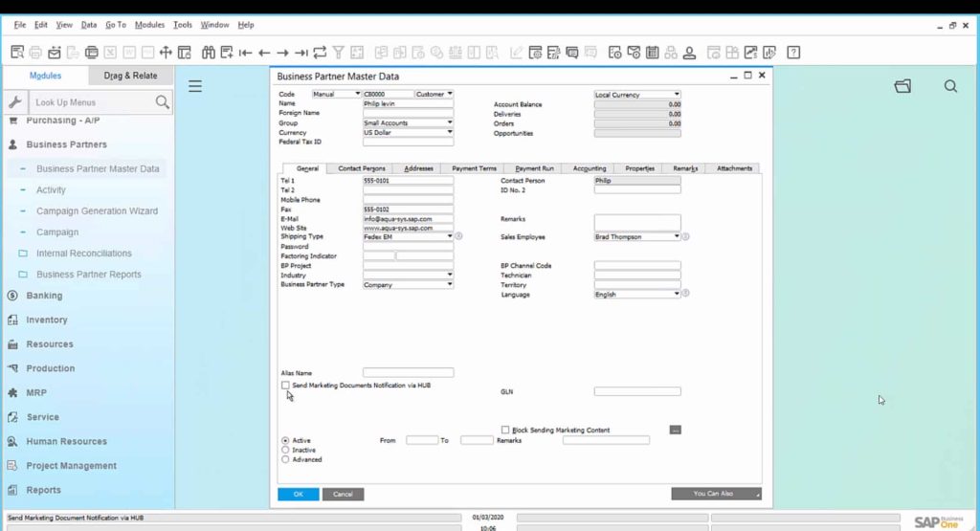Jump to the first data record
This screenshot has width=980, height=531.
click(245, 53)
